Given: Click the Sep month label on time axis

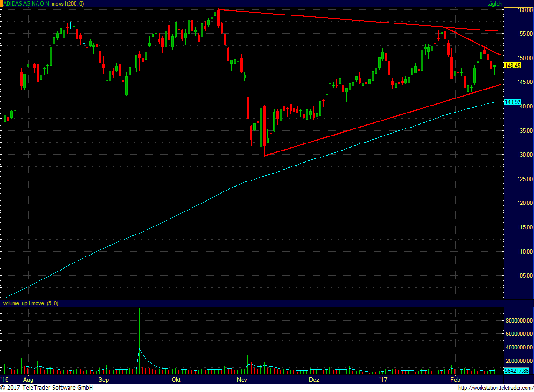Looking at the screenshot, I should pyautogui.click(x=104, y=380).
